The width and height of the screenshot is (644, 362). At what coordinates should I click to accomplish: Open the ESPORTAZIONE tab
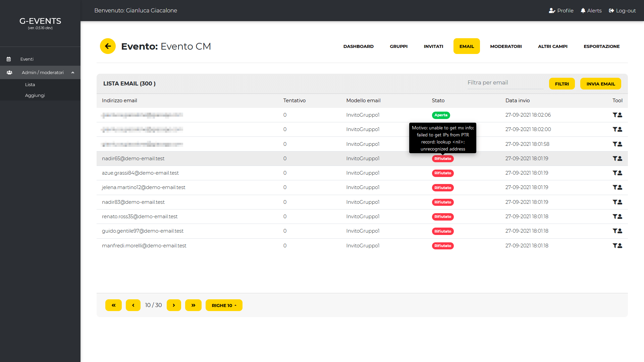pyautogui.click(x=601, y=46)
